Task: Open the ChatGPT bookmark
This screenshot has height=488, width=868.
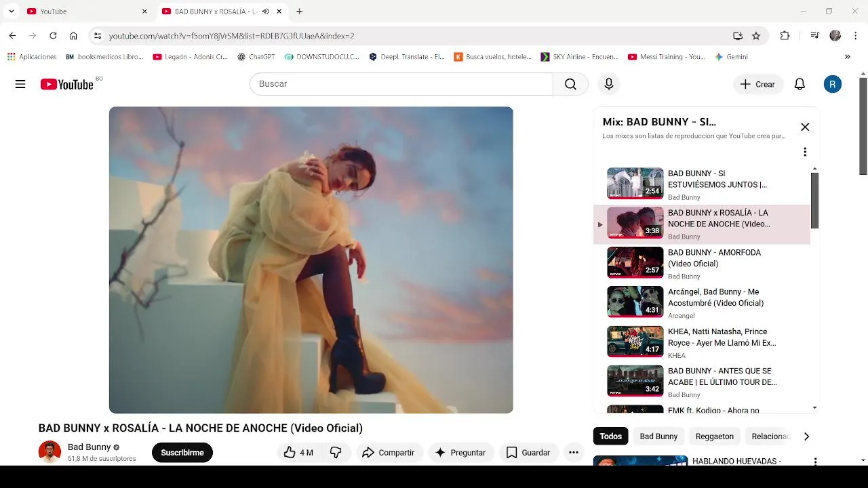Action: 256,57
